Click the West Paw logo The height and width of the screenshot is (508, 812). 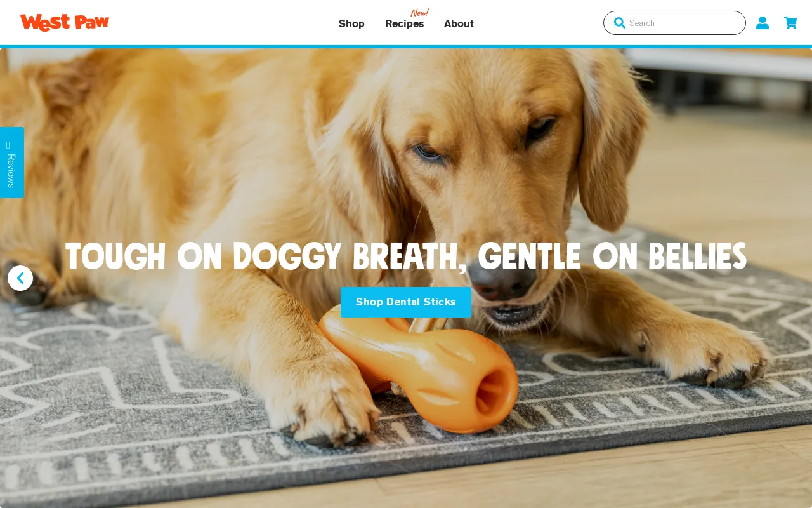[x=65, y=23]
